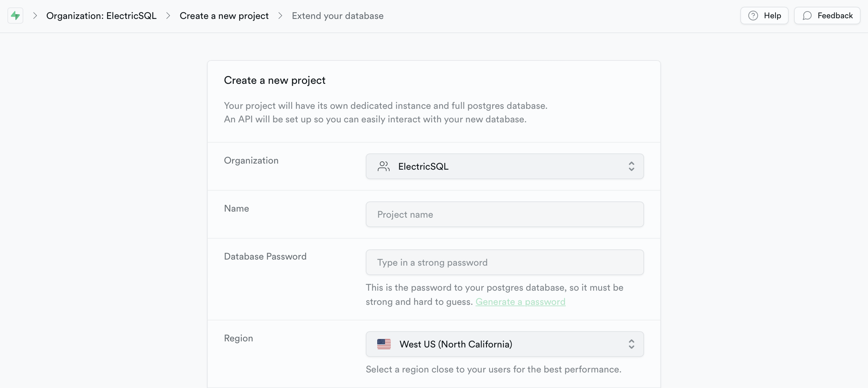Click the chevron before Create a new project
This screenshot has width=868, height=388.
[x=168, y=16]
